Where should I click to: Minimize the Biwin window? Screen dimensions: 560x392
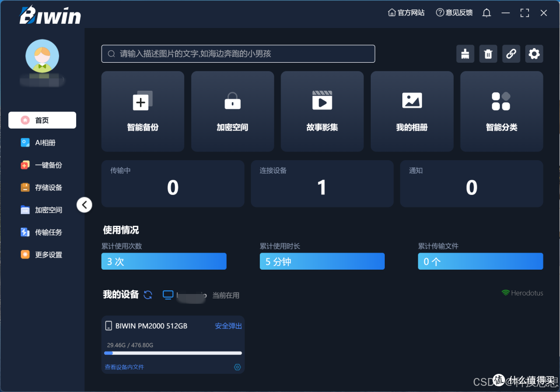pyautogui.click(x=506, y=13)
